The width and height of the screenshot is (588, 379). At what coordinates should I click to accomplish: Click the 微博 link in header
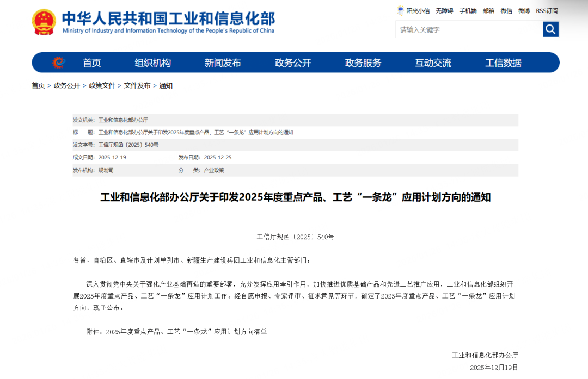pyautogui.click(x=524, y=11)
